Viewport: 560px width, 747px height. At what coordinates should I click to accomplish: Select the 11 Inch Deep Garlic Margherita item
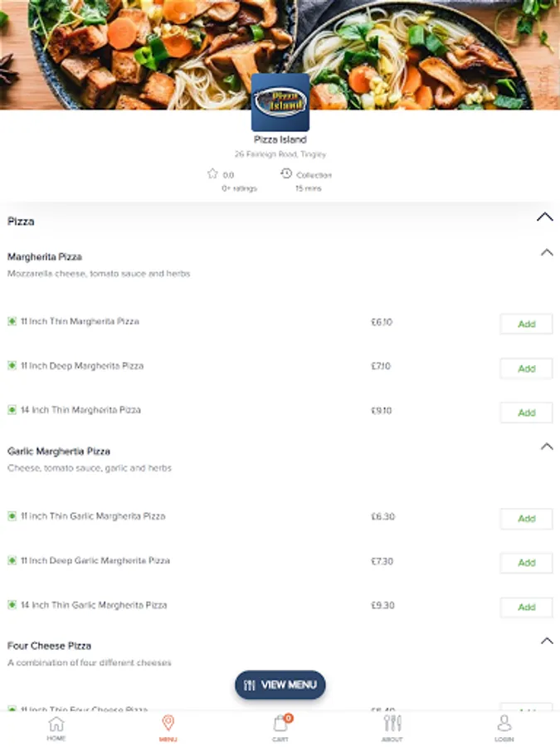(x=95, y=561)
